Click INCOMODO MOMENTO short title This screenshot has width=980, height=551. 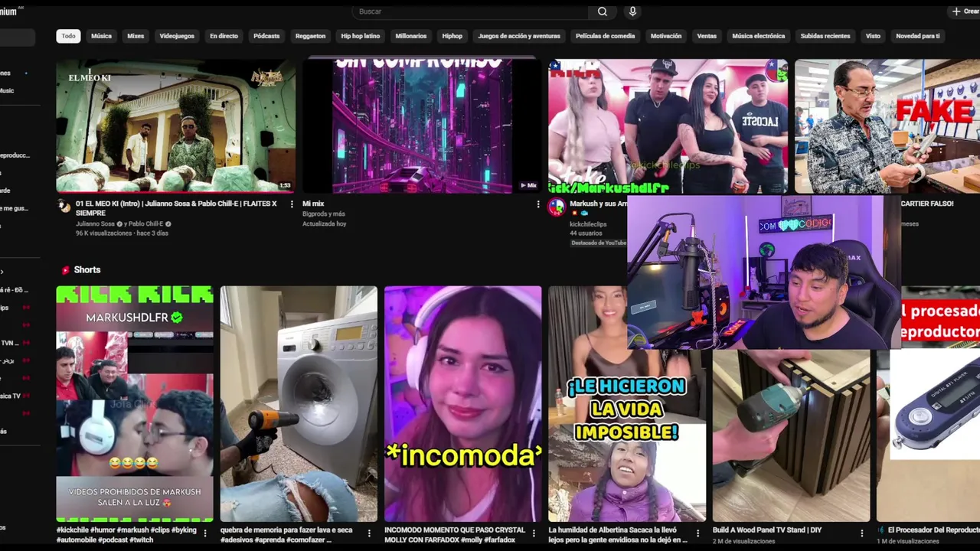tap(455, 534)
